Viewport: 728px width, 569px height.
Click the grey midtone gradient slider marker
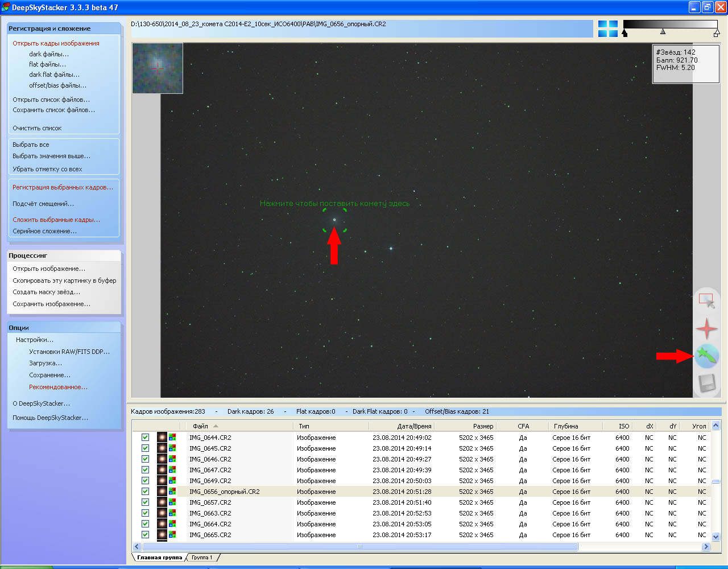(663, 32)
